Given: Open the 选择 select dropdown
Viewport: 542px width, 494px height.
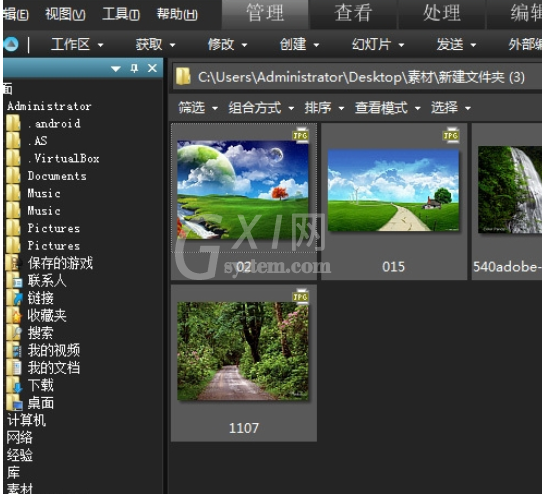Looking at the screenshot, I should click(450, 108).
